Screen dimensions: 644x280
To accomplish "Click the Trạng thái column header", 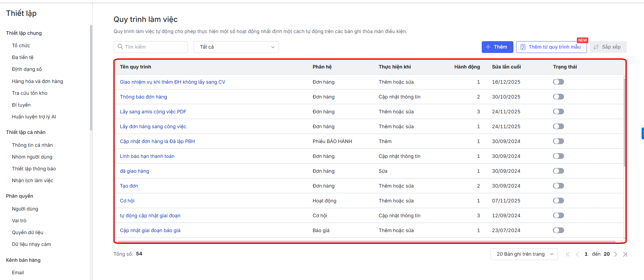I will 565,67.
